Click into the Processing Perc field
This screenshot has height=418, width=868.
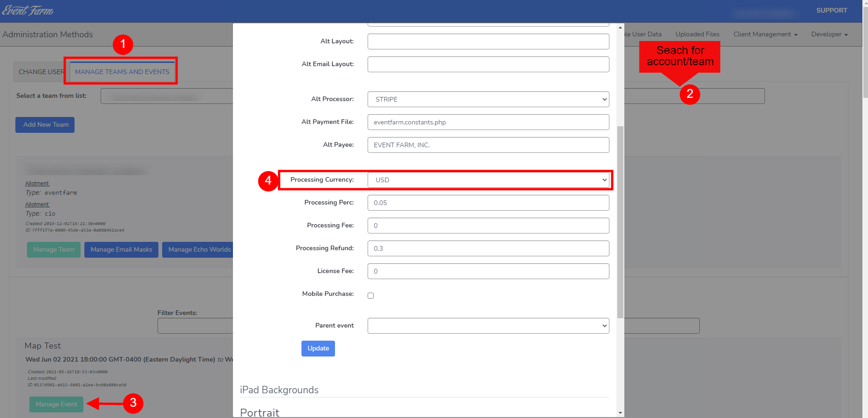pyautogui.click(x=488, y=203)
